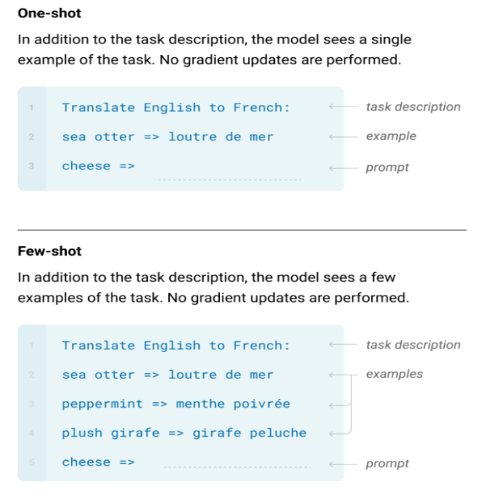494x498 pixels.
Task: Click the few-shot 'cheese =>' completion blank
Action: (238, 467)
